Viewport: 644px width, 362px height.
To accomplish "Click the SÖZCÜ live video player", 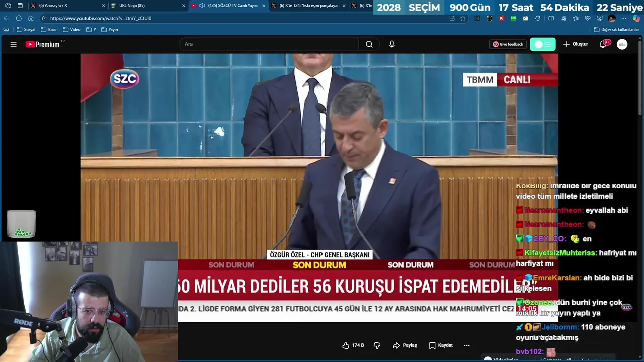I will coord(319,188).
